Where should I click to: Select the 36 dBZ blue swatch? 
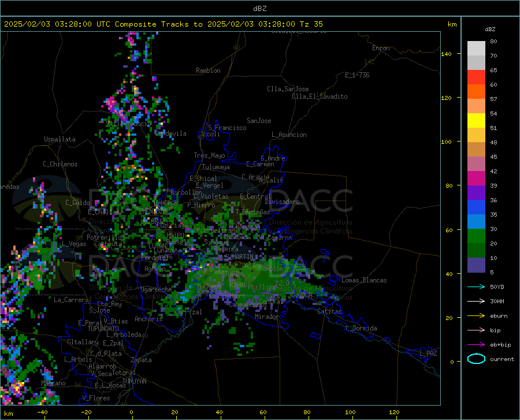(x=476, y=207)
